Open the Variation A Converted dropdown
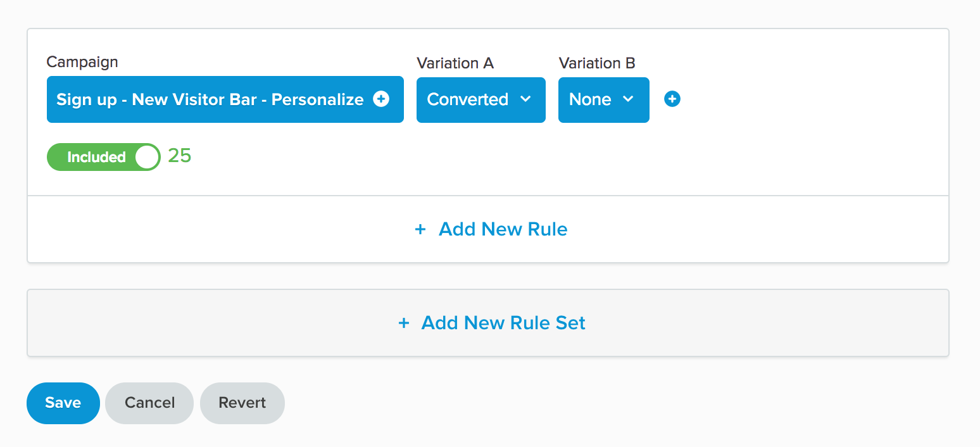 click(481, 99)
